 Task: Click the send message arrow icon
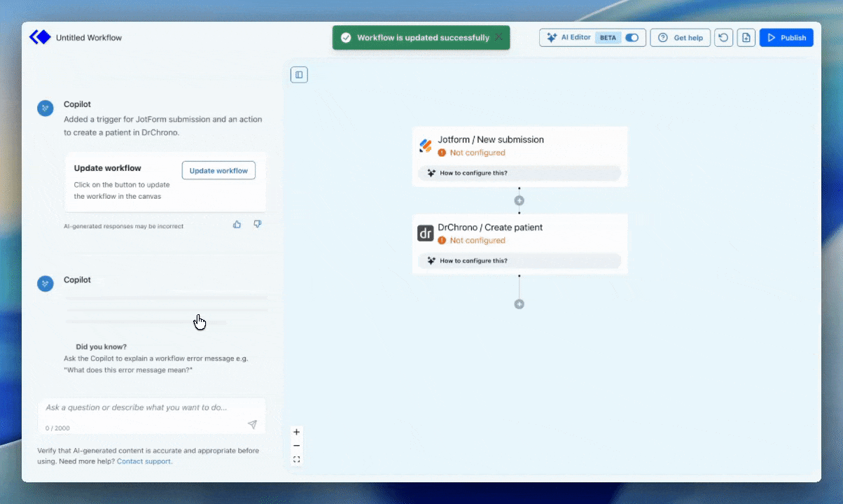coord(252,425)
